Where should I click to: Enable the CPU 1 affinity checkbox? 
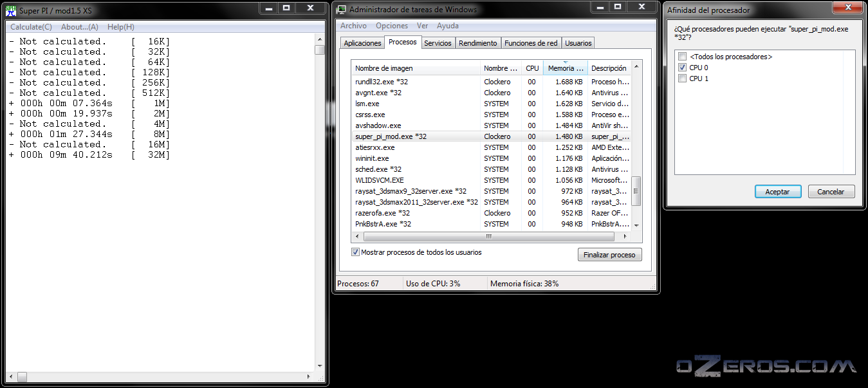682,79
